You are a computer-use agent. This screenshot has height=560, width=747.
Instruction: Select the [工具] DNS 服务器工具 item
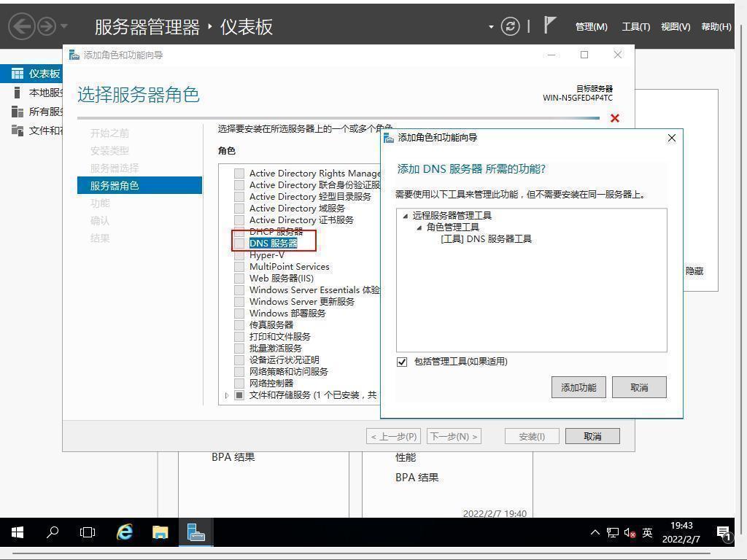click(x=486, y=239)
